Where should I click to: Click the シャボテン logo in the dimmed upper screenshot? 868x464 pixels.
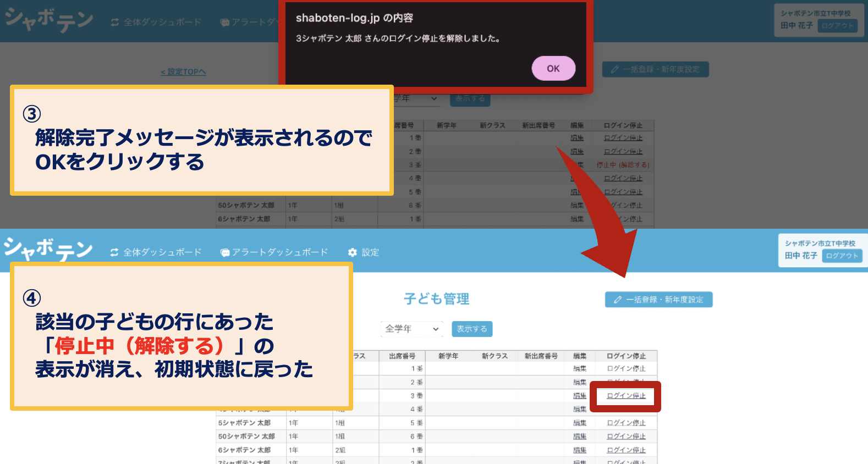[48, 20]
